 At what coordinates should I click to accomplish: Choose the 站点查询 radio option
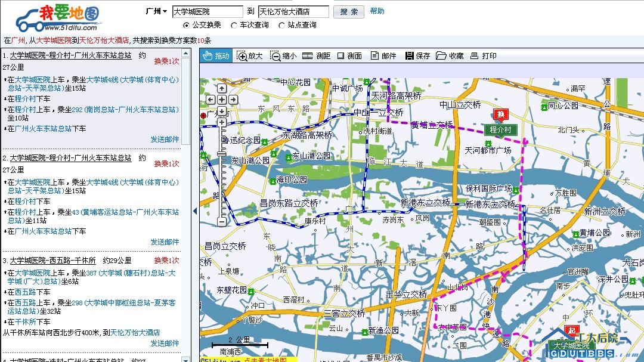282,25
